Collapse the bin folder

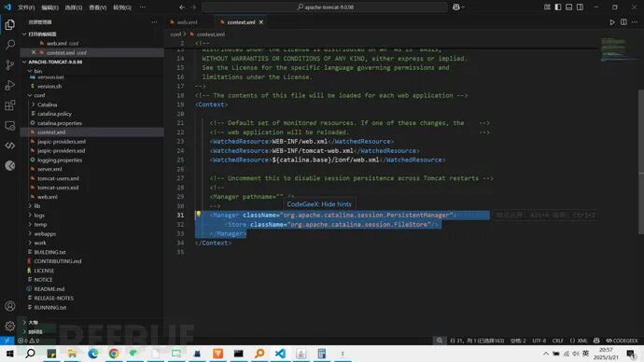[x=30, y=71]
